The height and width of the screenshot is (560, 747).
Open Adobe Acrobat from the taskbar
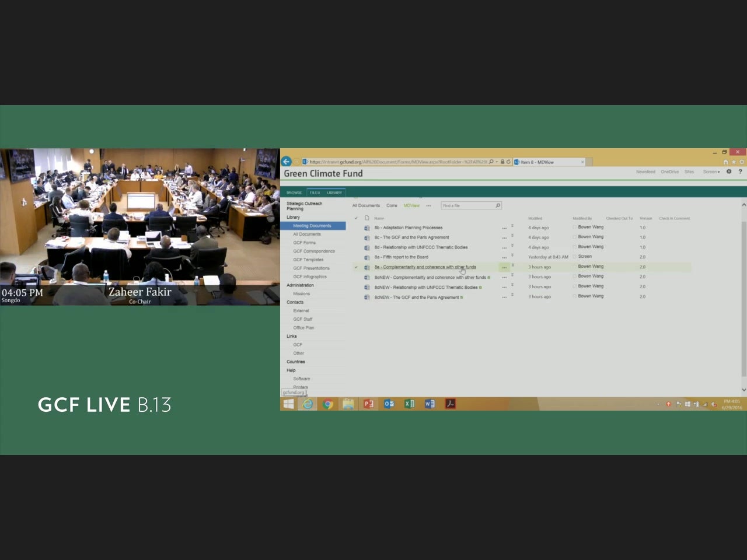451,404
